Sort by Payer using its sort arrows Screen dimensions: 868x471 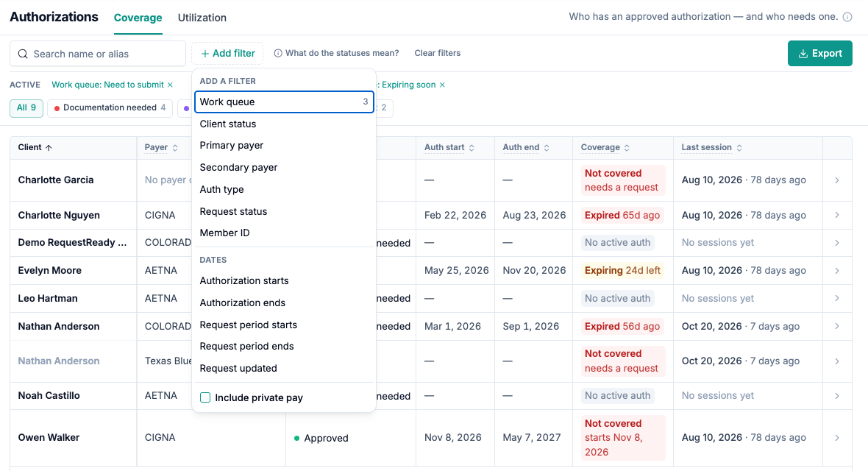175,147
